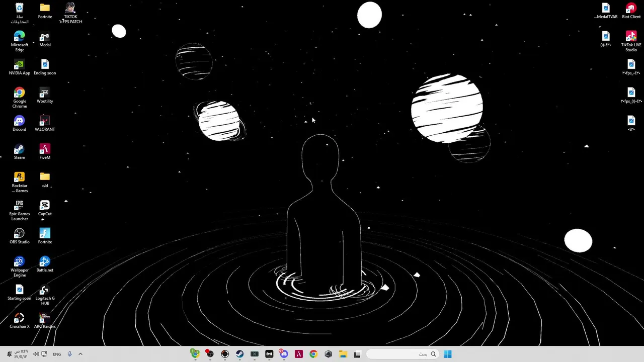Open the CapCut desktop shortcut

coord(45,208)
